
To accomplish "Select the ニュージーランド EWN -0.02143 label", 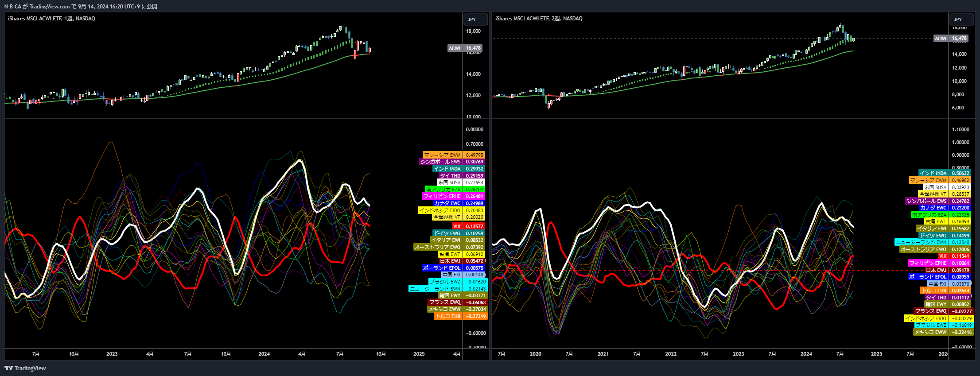I will tap(447, 289).
